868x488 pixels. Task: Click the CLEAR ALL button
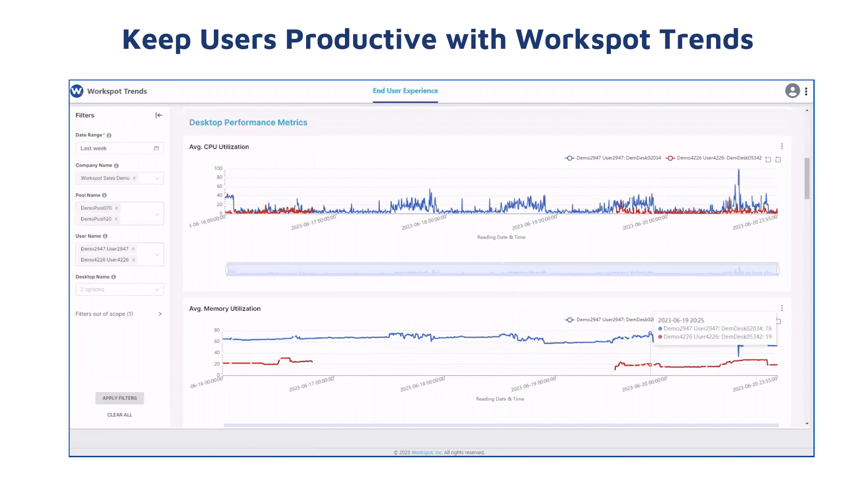pos(119,415)
